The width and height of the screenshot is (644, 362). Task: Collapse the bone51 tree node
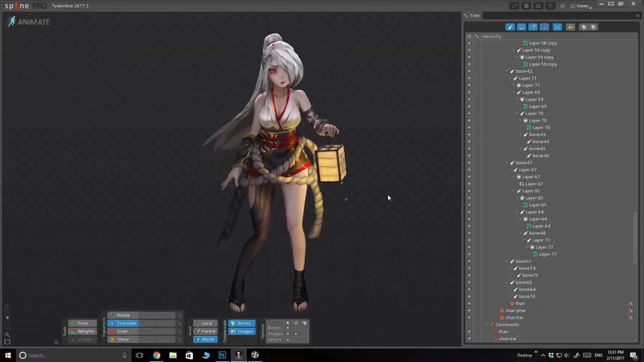pyautogui.click(x=507, y=261)
